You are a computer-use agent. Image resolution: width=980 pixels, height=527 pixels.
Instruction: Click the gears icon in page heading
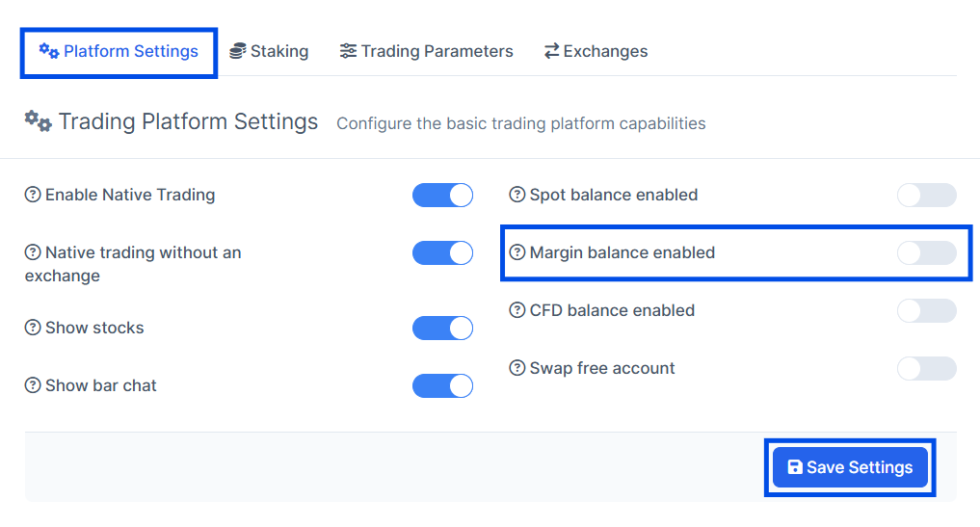(x=39, y=121)
